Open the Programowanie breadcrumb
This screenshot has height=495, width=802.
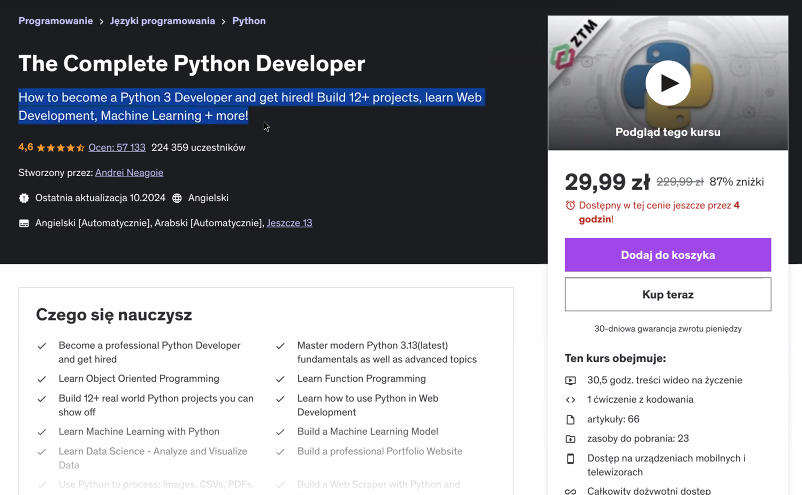(x=56, y=21)
